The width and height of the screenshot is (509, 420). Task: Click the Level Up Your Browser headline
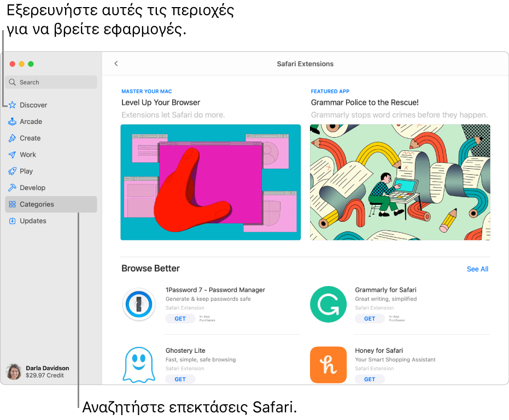[161, 103]
